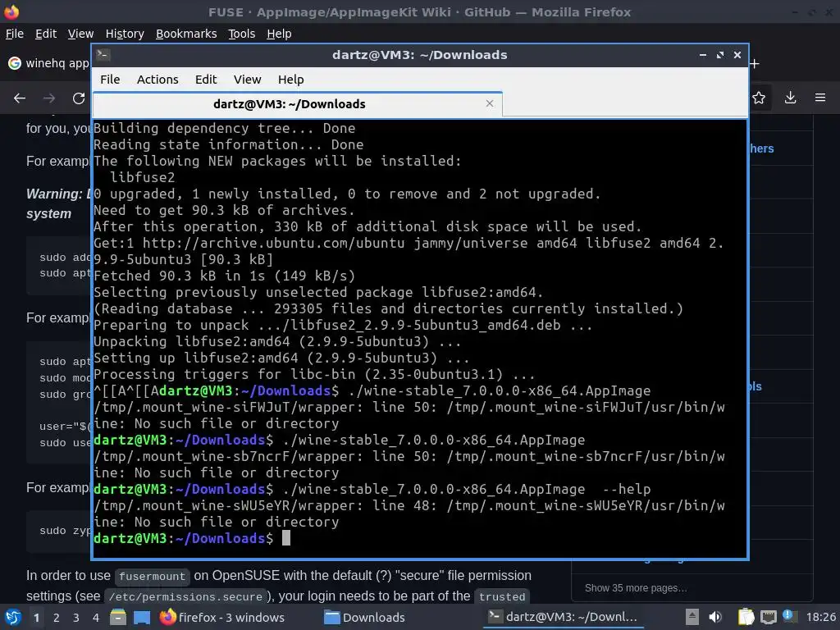The height and width of the screenshot is (630, 840).
Task: Open the terminal Help menu
Action: [291, 80]
